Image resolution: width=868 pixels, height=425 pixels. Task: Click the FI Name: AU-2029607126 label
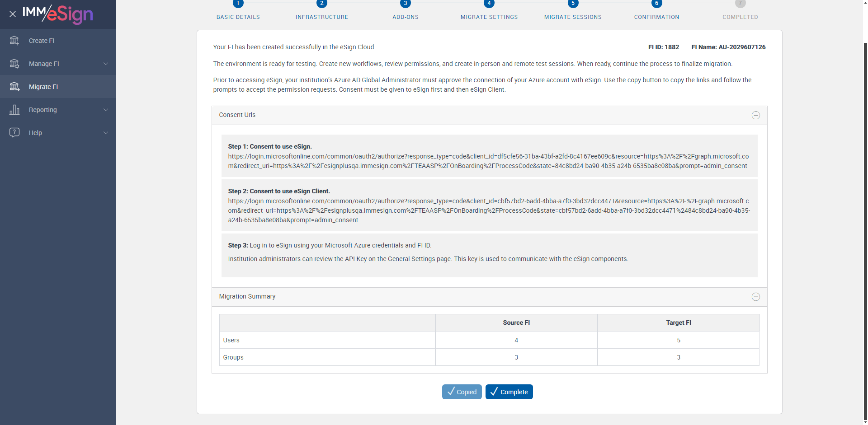(728, 47)
